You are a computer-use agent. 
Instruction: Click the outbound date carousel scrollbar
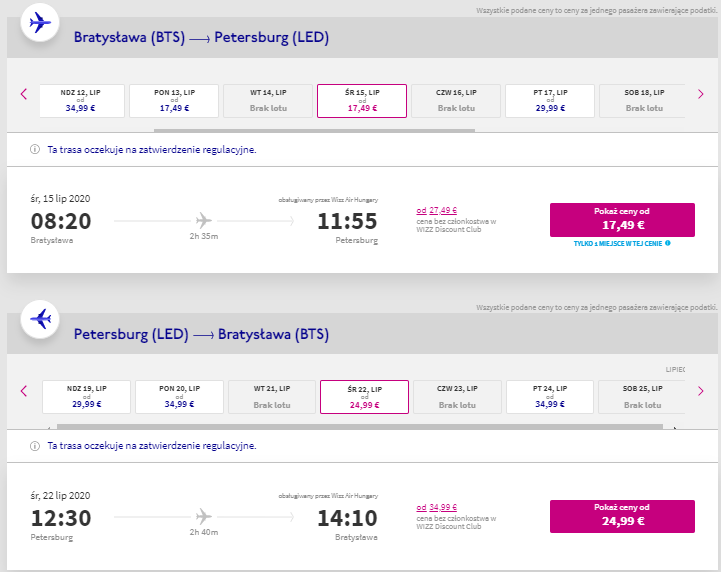(x=314, y=131)
